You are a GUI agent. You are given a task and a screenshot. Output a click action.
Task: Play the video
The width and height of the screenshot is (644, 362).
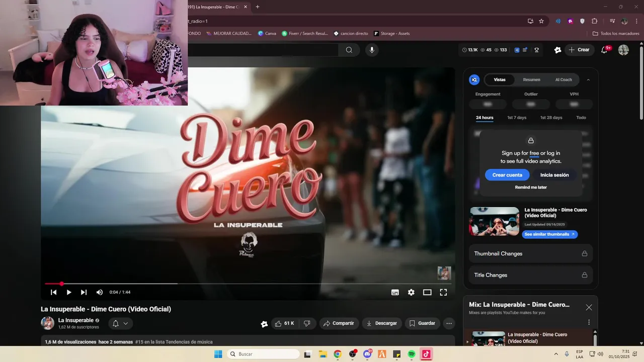click(x=69, y=292)
